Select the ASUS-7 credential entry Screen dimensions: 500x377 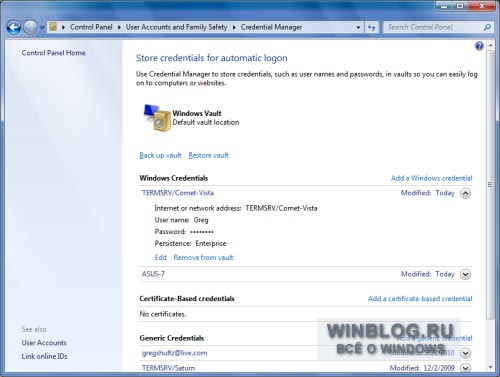(153, 274)
